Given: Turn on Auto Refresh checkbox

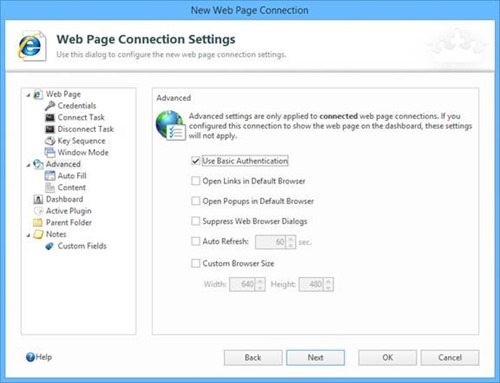Looking at the screenshot, I should coord(195,241).
